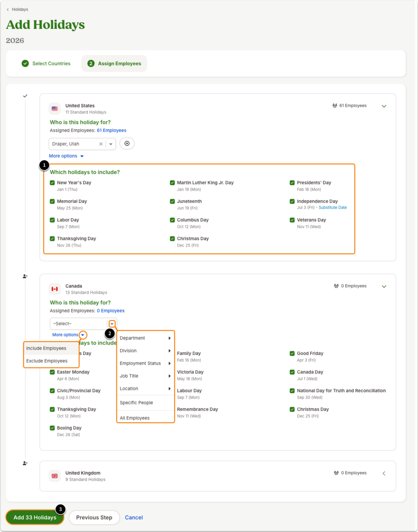
Task: Expand More options under United States
Action: [66, 156]
